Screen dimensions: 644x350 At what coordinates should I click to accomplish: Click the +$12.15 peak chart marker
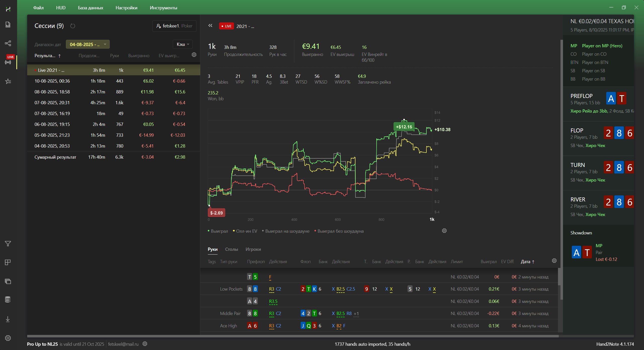pyautogui.click(x=404, y=127)
